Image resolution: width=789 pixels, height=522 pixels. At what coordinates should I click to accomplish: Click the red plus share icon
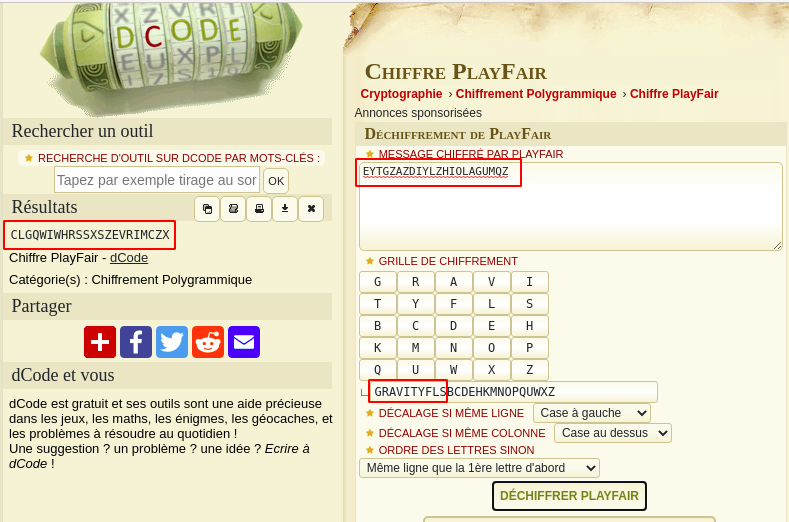100,342
